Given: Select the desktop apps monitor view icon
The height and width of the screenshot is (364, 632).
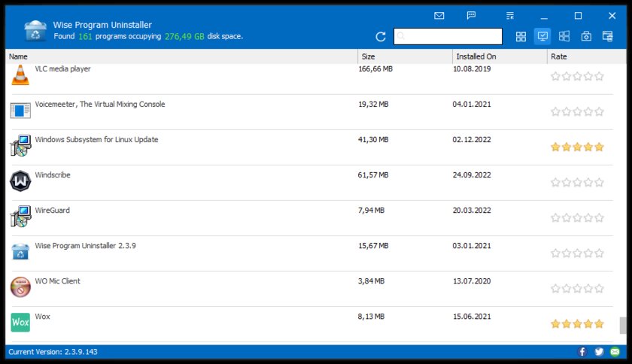Looking at the screenshot, I should click(542, 37).
